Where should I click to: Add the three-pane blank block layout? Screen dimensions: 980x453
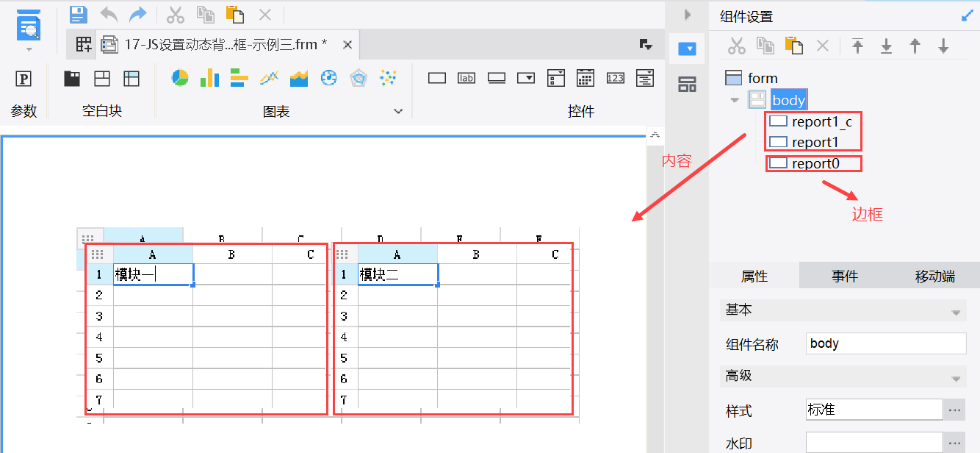(x=102, y=78)
